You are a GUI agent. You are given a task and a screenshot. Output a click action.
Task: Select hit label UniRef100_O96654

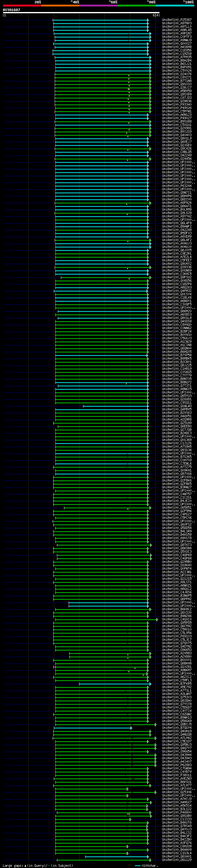point(177,751)
